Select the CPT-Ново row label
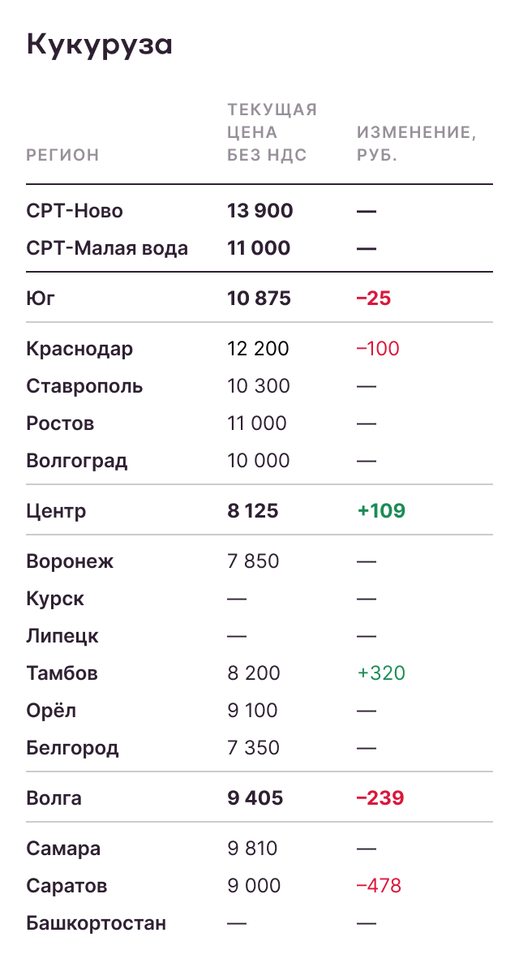The height and width of the screenshot is (980, 519). pyautogui.click(x=75, y=212)
